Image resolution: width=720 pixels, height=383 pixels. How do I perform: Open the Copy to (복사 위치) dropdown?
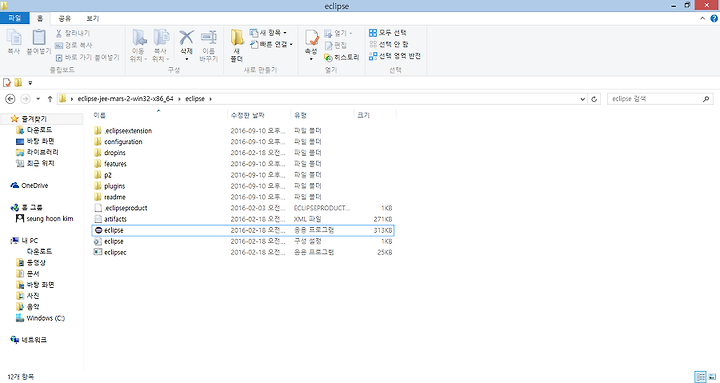pos(160,45)
